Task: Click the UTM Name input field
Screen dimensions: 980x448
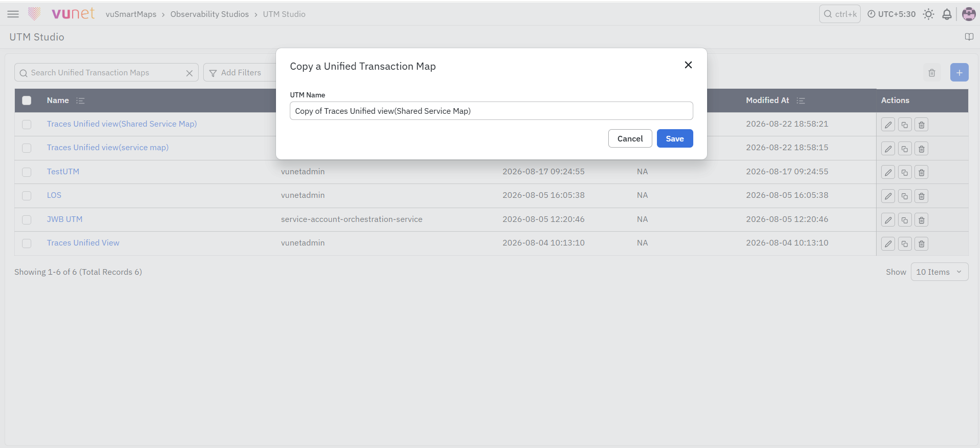Action: click(491, 111)
